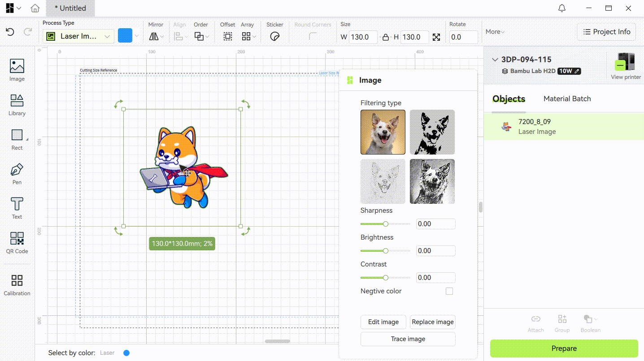This screenshot has height=361, width=644.
Task: Click the Trace image button
Action: [x=408, y=339]
